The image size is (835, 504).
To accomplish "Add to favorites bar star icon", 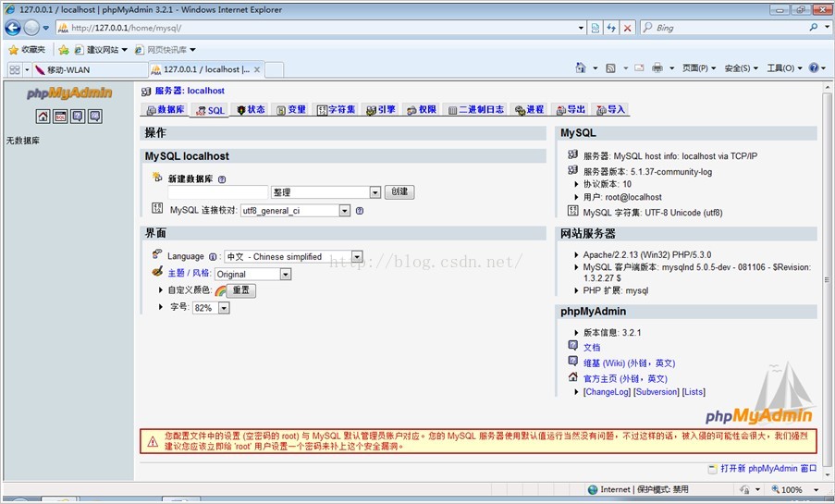I will point(64,50).
